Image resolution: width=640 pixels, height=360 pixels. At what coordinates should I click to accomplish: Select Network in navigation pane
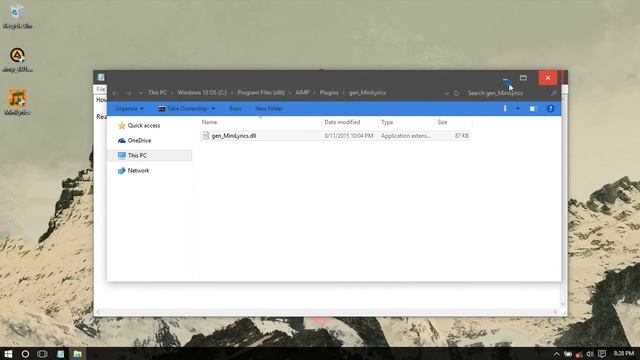click(x=133, y=171)
